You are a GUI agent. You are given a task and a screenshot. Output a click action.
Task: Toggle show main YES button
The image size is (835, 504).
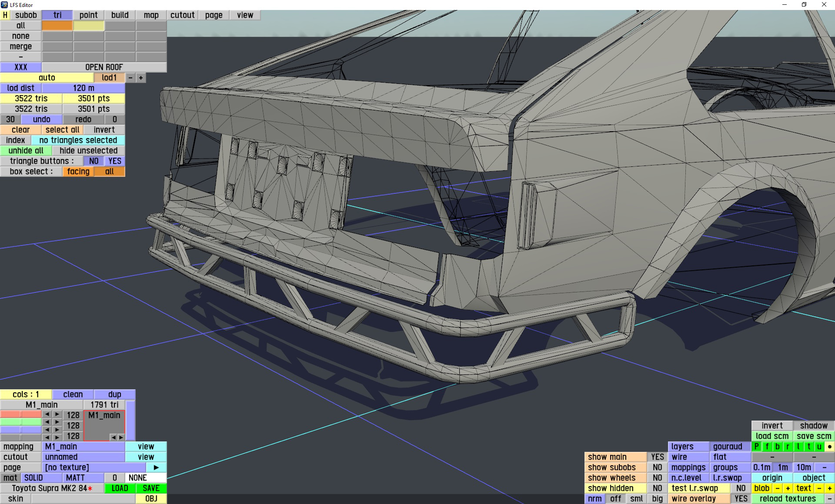click(657, 457)
